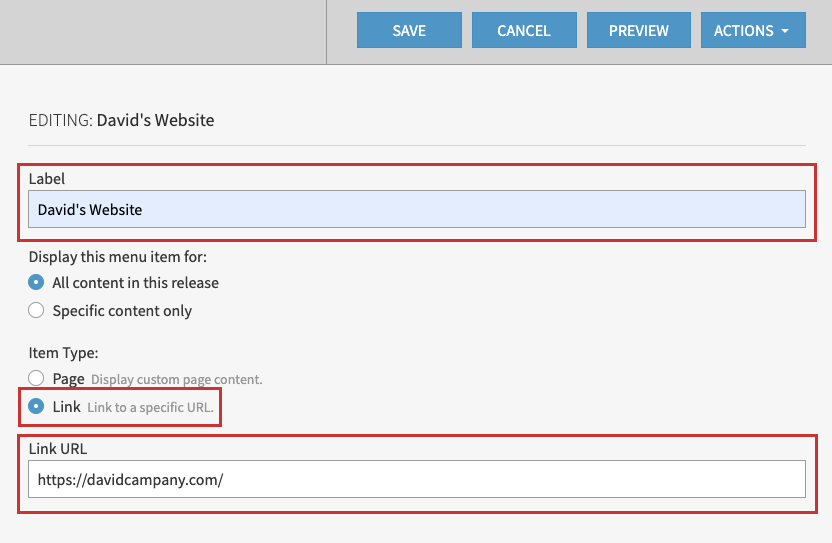The width and height of the screenshot is (832, 543).
Task: Select the Page item type radio button
Action: 37,379
